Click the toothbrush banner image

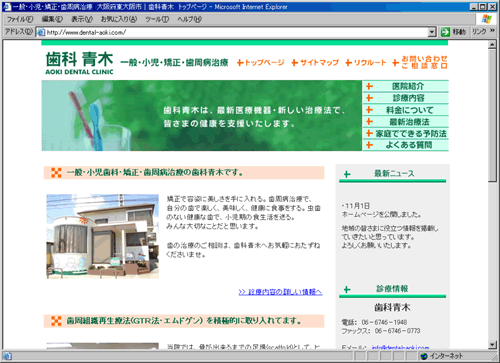coord(202,116)
